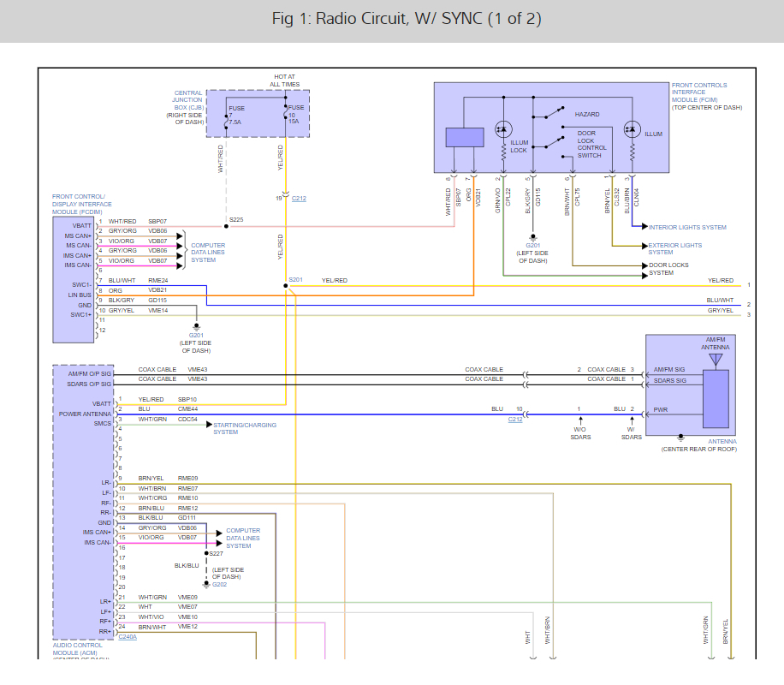Click the door lock control switch symbol
784x685 pixels.
tap(555, 143)
